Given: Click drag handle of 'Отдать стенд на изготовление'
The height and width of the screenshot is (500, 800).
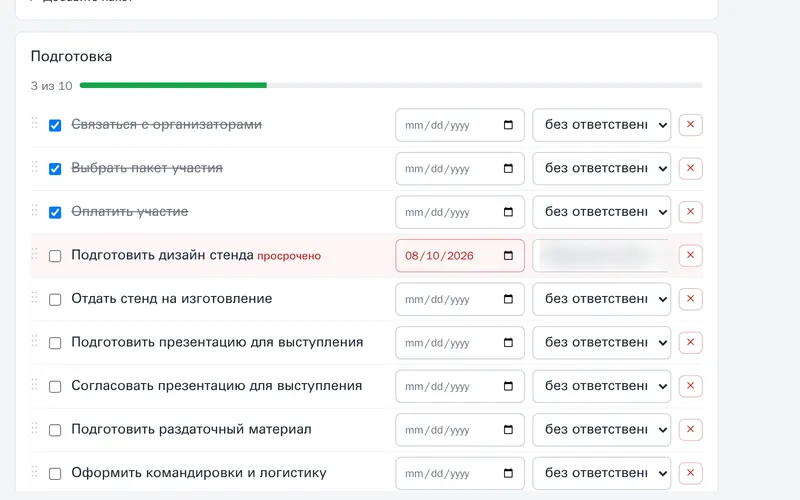Looking at the screenshot, I should pyautogui.click(x=35, y=297).
